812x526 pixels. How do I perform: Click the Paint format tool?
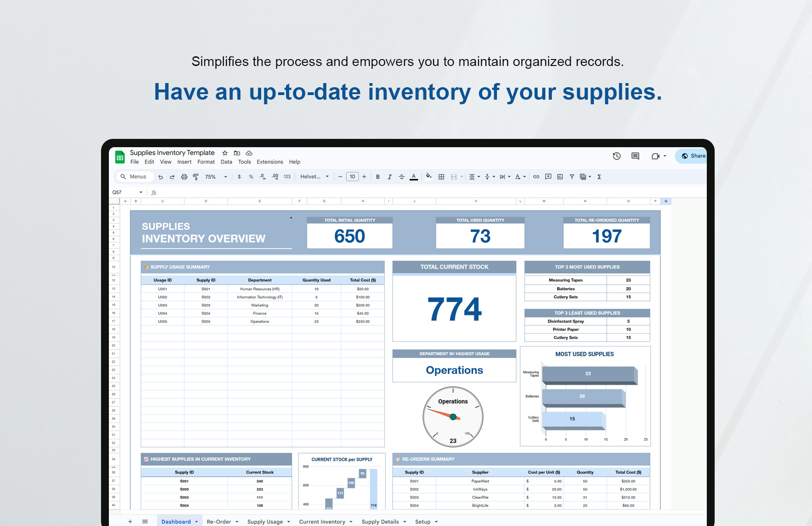pyautogui.click(x=196, y=177)
